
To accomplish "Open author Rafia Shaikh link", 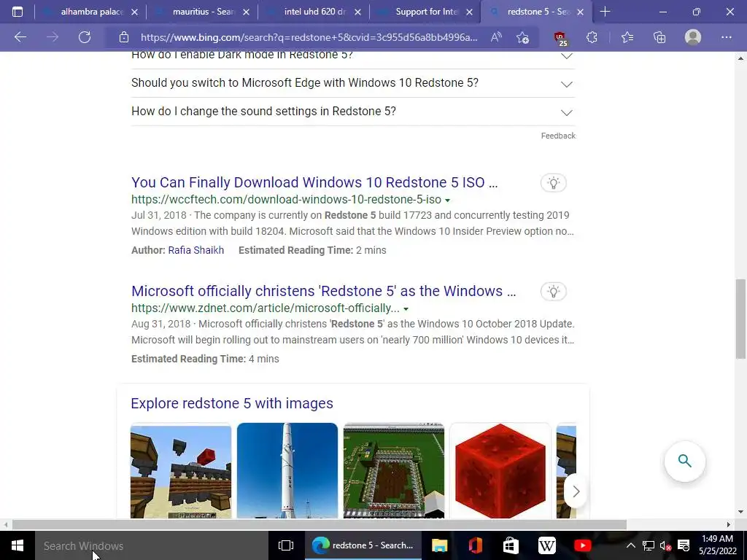I will (x=196, y=250).
